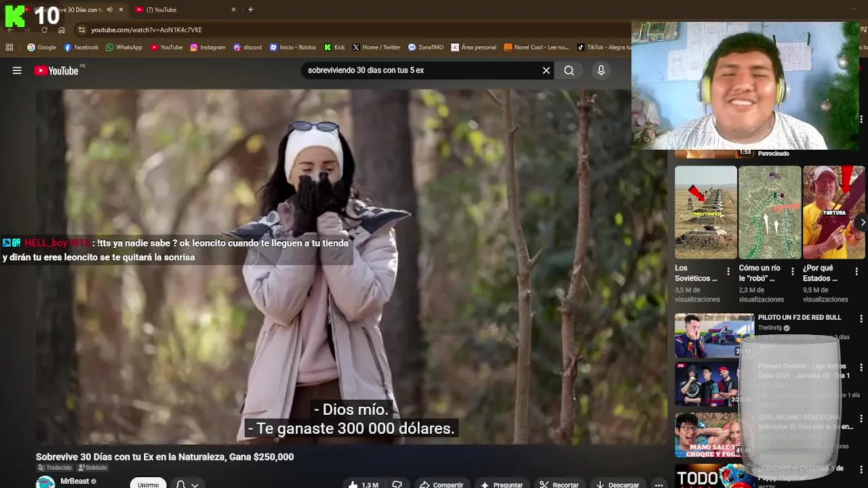Viewport: 868px width, 488px height.
Task: Open the Instagram bookmark
Action: point(208,47)
